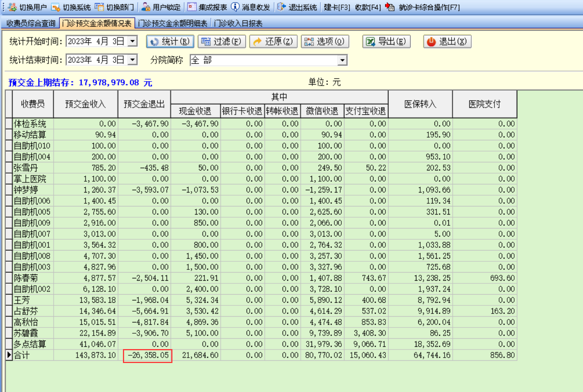The height and width of the screenshot is (392, 583).
Task: Choose 收款[F4] in the top toolbar
Action: (x=368, y=7)
